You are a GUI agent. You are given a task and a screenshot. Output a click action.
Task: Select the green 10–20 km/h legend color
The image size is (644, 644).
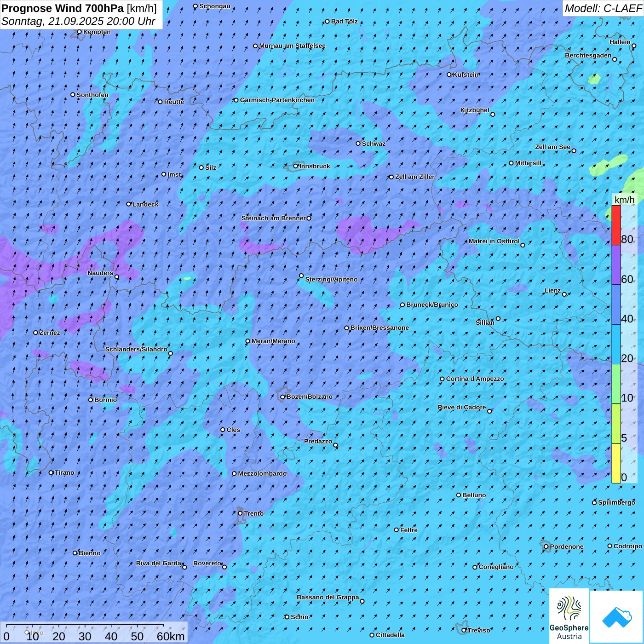pyautogui.click(x=616, y=384)
